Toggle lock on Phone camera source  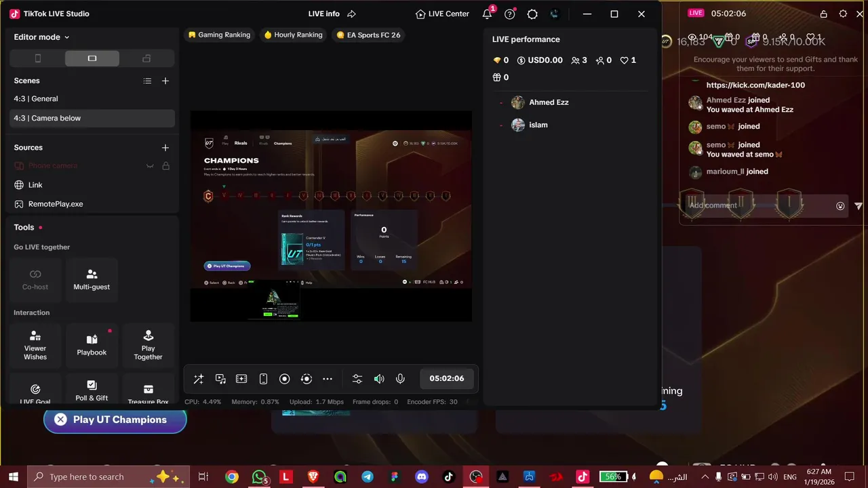pos(165,166)
